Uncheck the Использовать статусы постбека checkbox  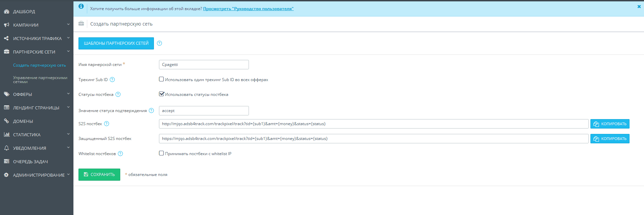[x=161, y=94]
